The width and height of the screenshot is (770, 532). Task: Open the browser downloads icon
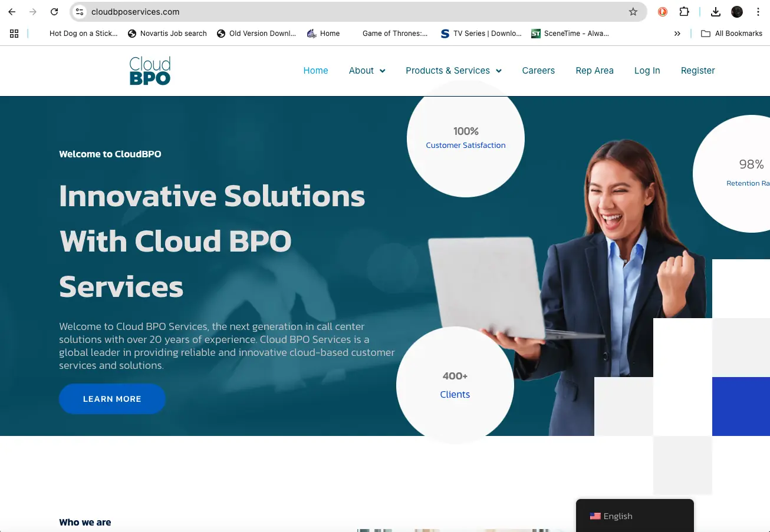point(715,12)
